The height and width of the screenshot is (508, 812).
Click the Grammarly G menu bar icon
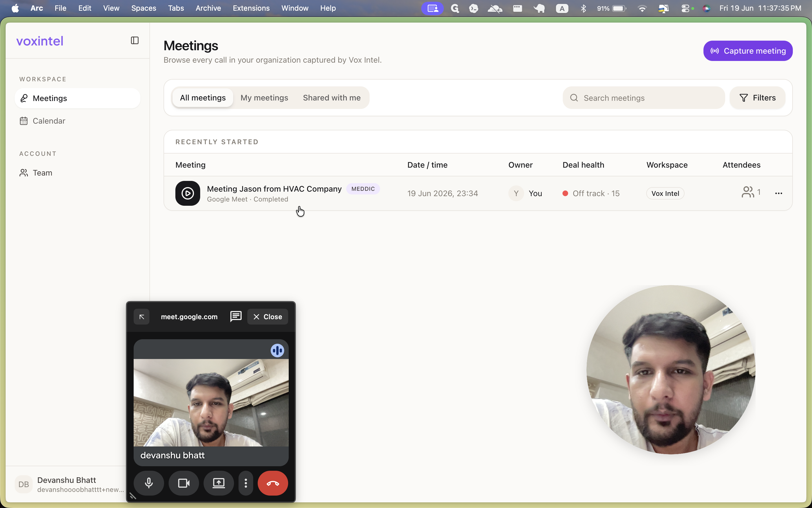click(455, 8)
